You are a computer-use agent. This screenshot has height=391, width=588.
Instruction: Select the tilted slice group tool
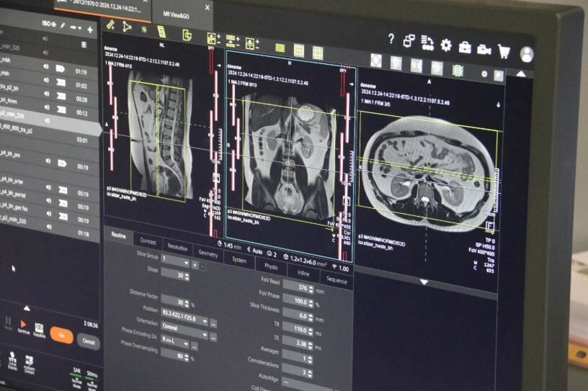[x=161, y=32]
